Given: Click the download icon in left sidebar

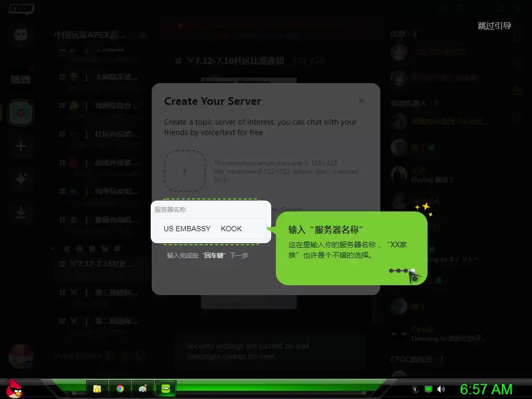Looking at the screenshot, I should (21, 212).
